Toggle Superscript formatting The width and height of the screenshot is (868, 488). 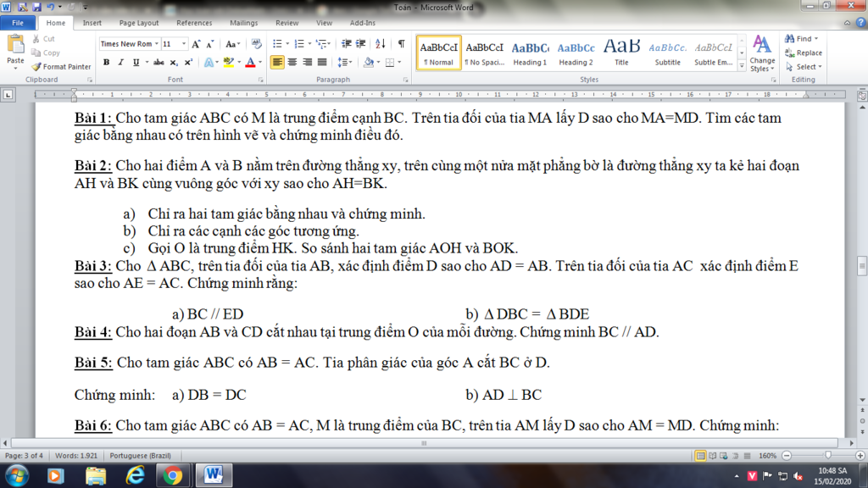click(188, 63)
